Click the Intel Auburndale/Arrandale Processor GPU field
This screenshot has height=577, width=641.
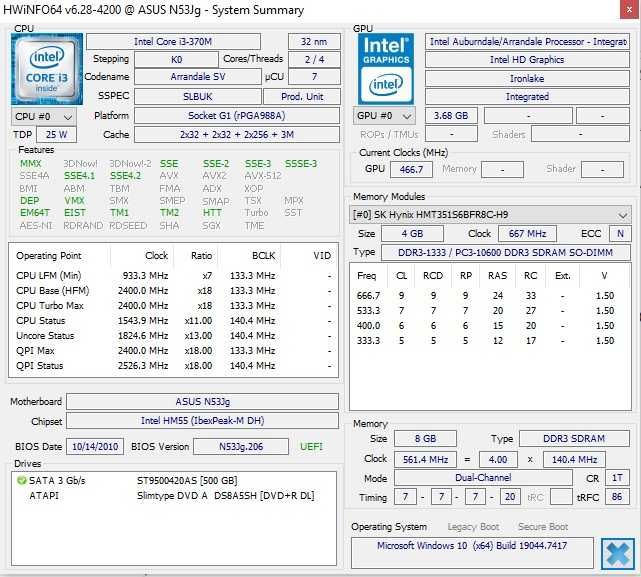point(527,42)
